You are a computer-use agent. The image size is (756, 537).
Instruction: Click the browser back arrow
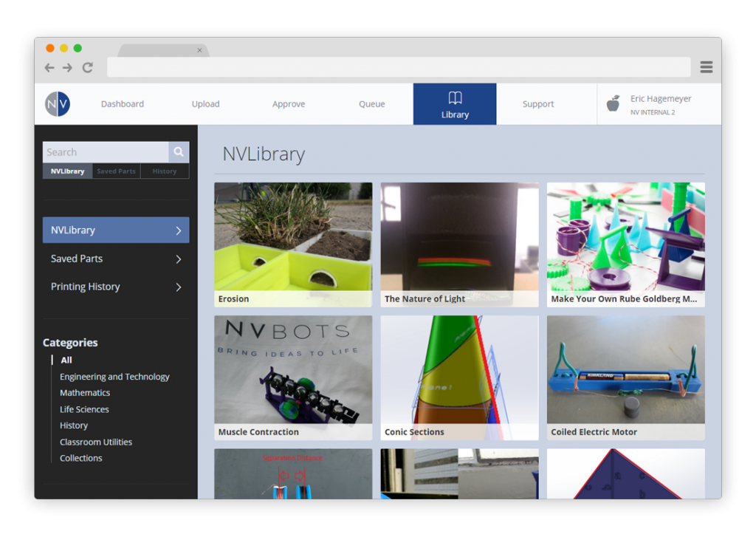click(49, 67)
